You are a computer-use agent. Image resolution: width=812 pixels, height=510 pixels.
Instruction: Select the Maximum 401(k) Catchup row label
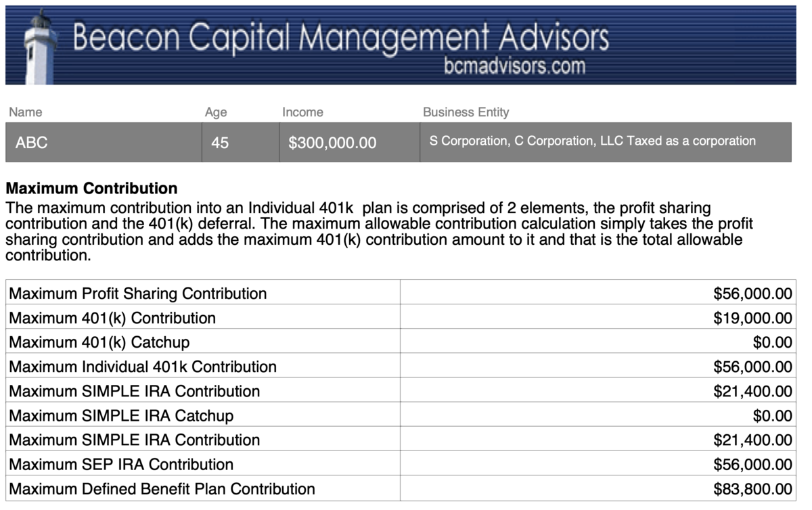99,342
